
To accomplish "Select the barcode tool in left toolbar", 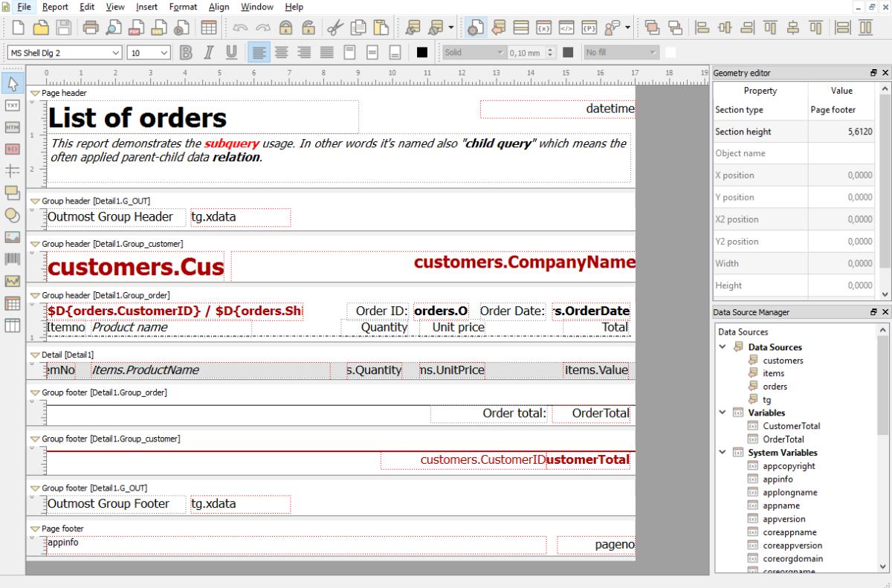I will tap(13, 259).
